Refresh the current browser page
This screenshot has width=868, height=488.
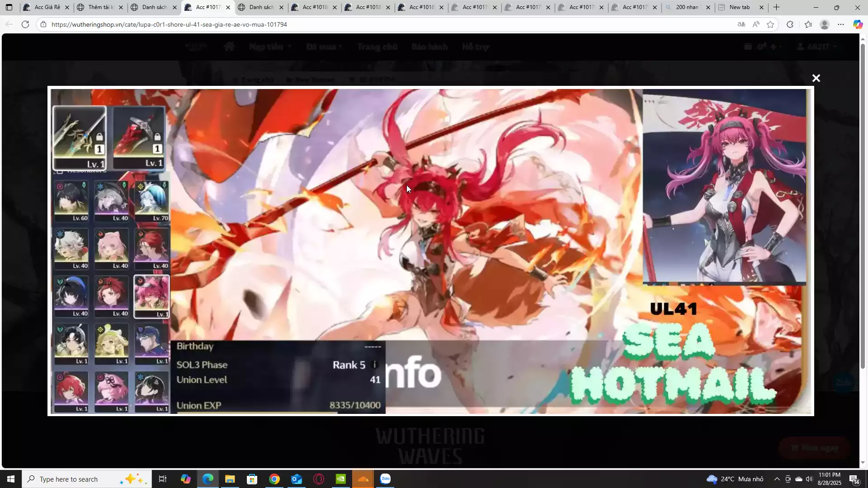25,24
